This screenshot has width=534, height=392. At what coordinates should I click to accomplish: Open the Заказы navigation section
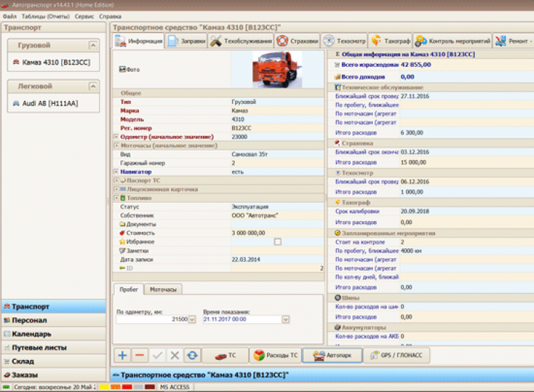(x=54, y=375)
